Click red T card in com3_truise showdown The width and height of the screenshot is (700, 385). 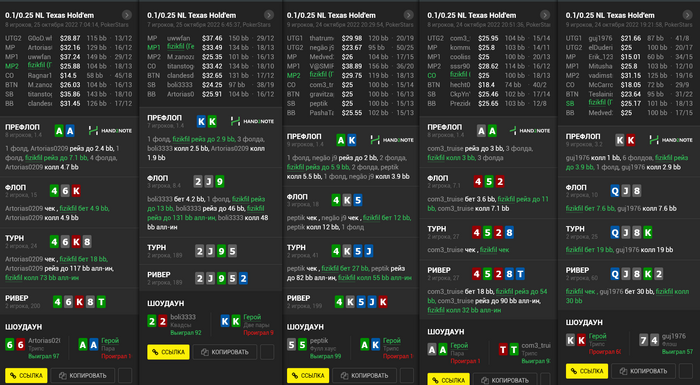(503, 349)
